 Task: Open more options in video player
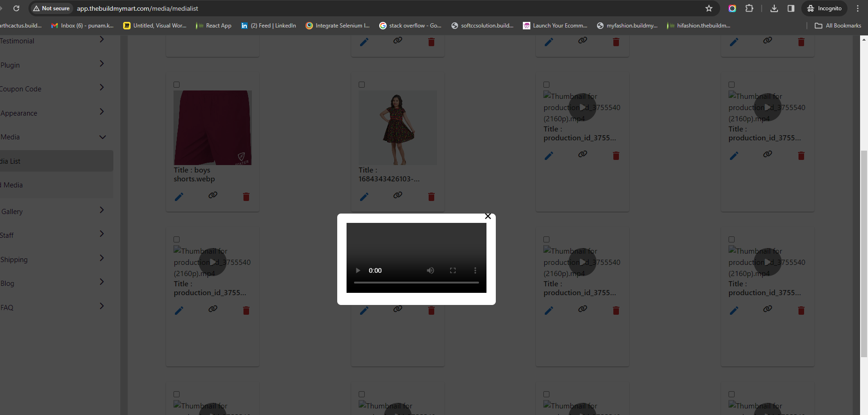click(x=475, y=270)
